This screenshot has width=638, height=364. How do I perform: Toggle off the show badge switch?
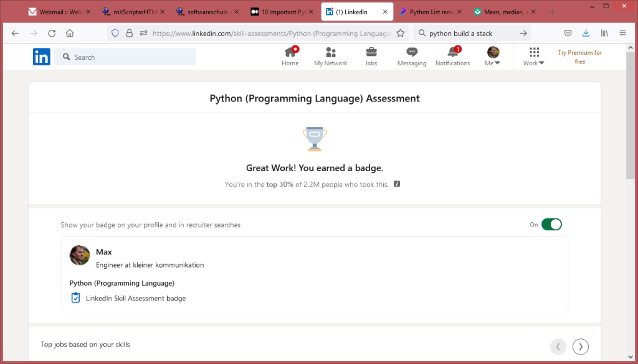click(x=551, y=225)
